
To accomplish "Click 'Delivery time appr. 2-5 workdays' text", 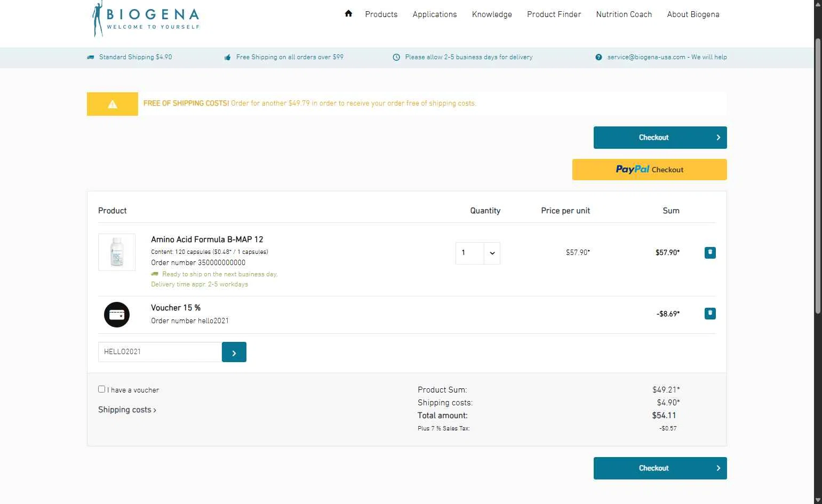I will coord(199,284).
